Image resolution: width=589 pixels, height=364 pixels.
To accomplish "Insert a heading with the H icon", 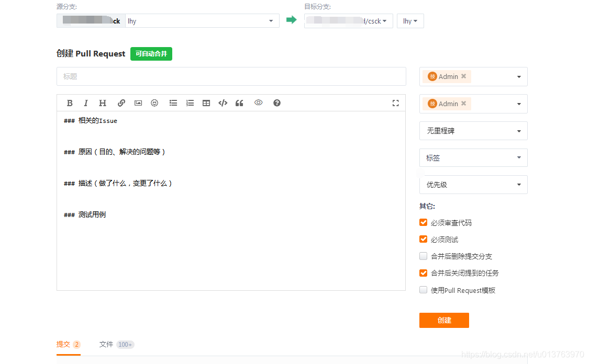I will point(103,103).
